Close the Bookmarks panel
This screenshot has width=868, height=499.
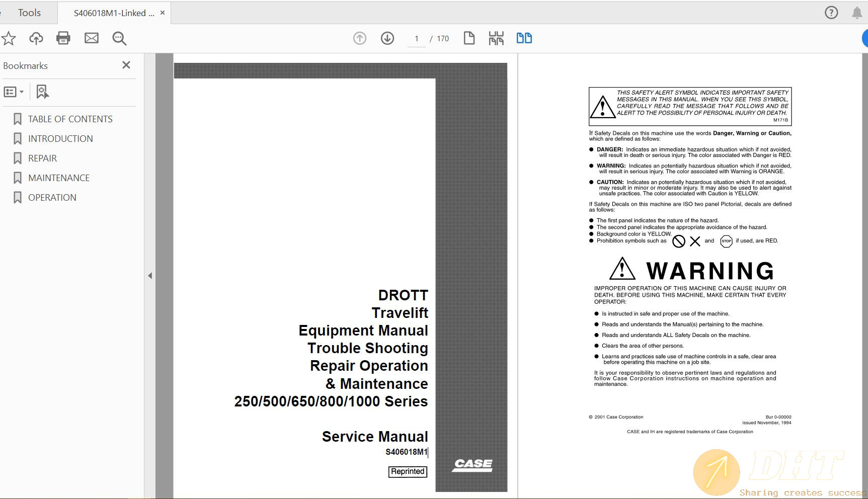pos(126,65)
